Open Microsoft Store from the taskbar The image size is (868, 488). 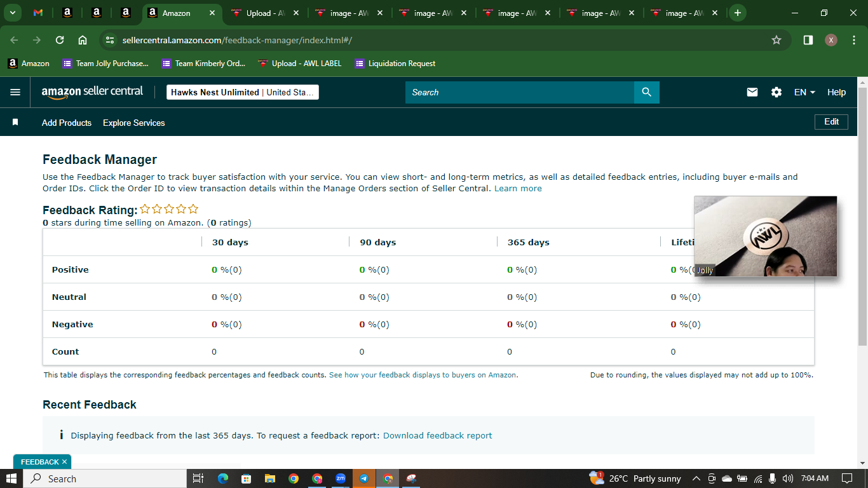(246, 478)
